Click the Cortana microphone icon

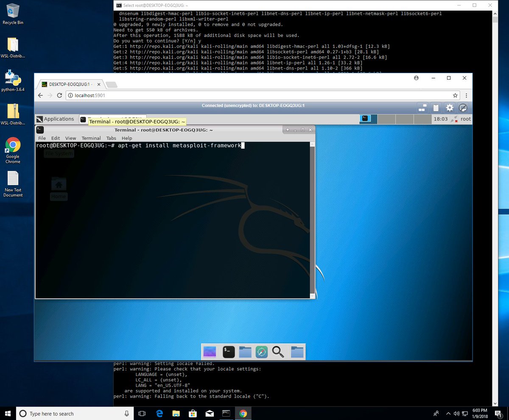pos(126,413)
